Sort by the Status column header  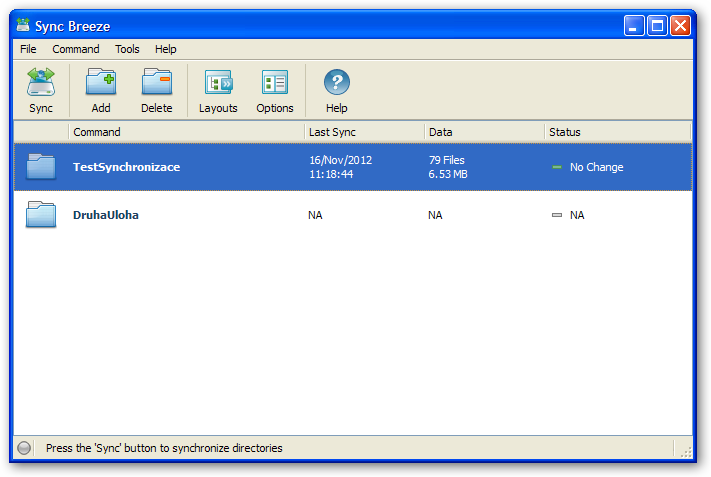pos(617,132)
